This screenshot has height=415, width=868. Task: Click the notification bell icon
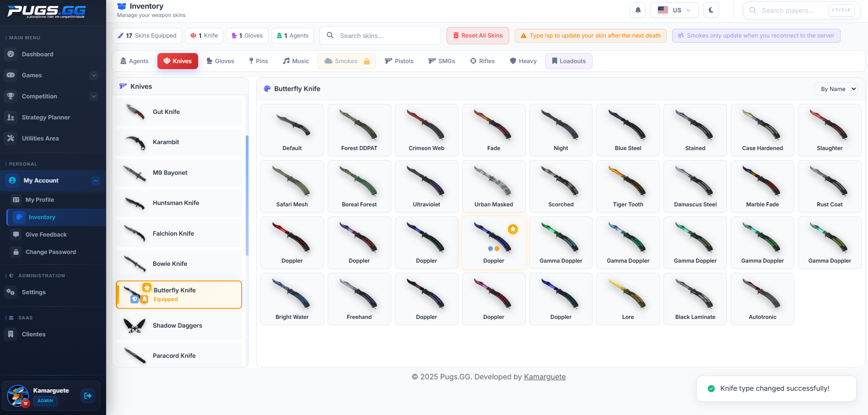638,10
